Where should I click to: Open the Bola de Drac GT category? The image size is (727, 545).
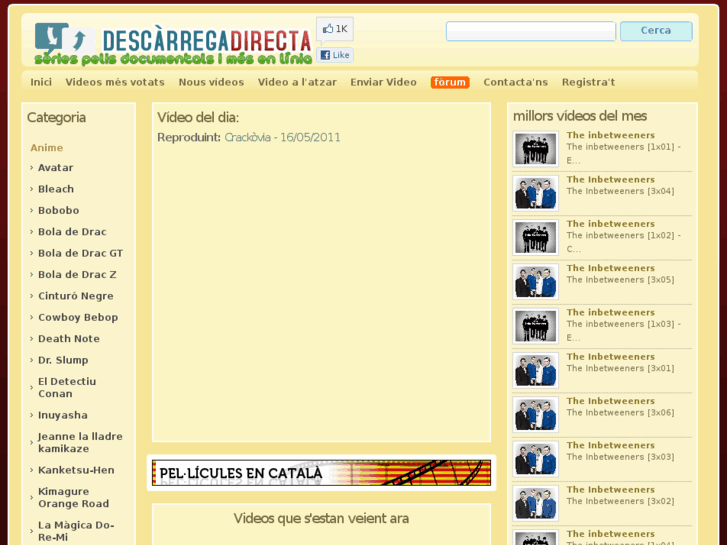pyautogui.click(x=81, y=253)
